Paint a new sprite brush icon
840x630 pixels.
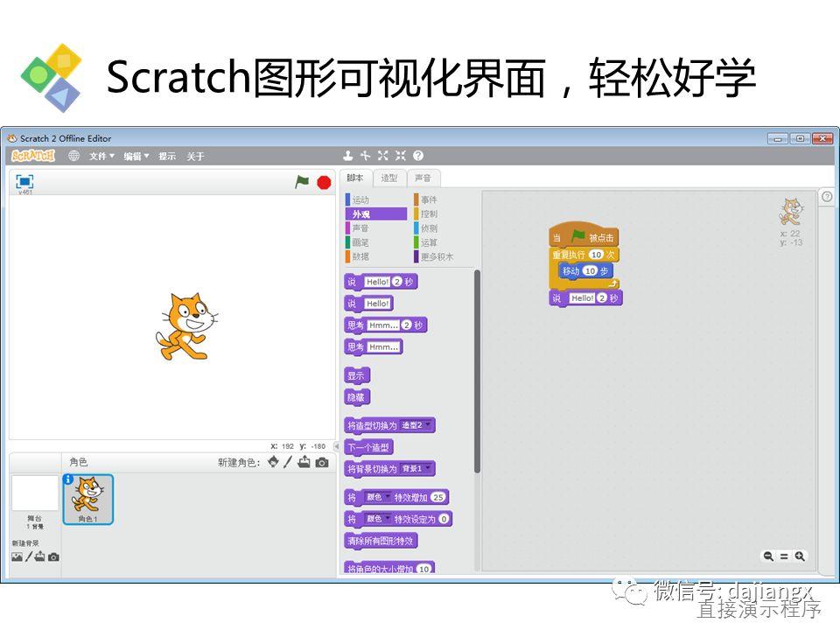(x=288, y=462)
